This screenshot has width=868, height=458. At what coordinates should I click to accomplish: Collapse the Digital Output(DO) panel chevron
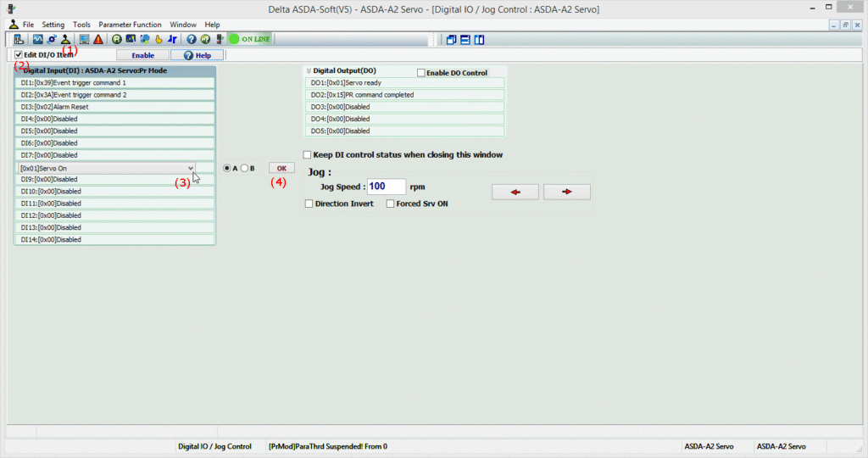(x=309, y=71)
